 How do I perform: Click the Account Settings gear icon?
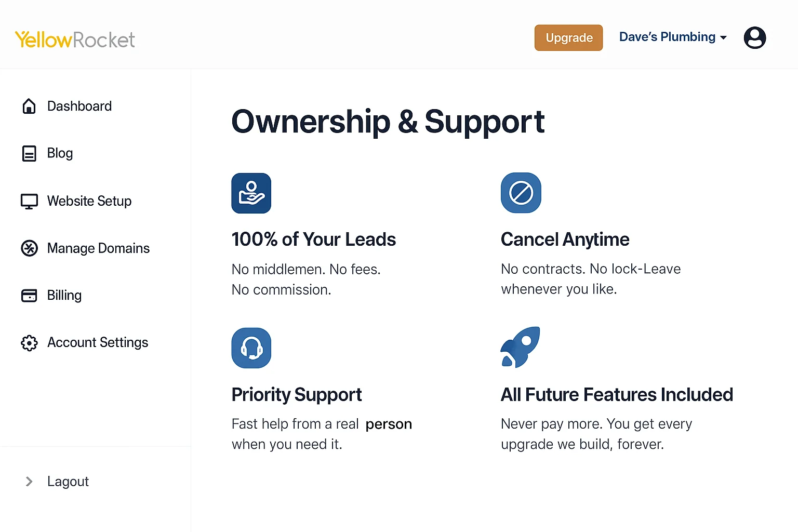point(29,343)
